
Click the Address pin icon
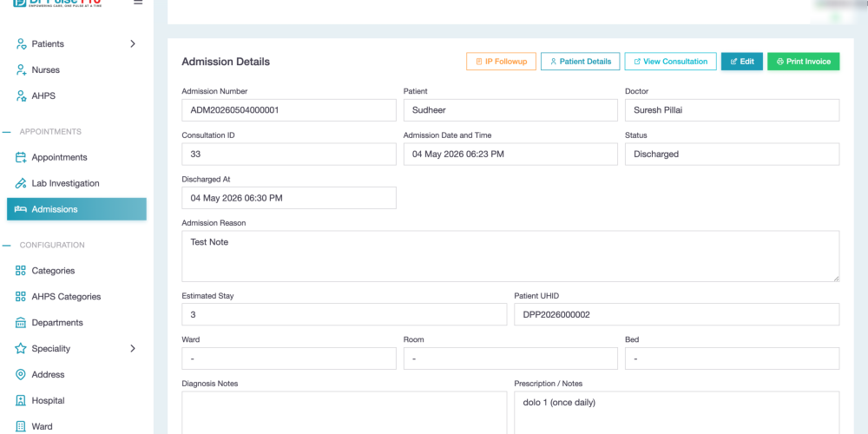(21, 375)
